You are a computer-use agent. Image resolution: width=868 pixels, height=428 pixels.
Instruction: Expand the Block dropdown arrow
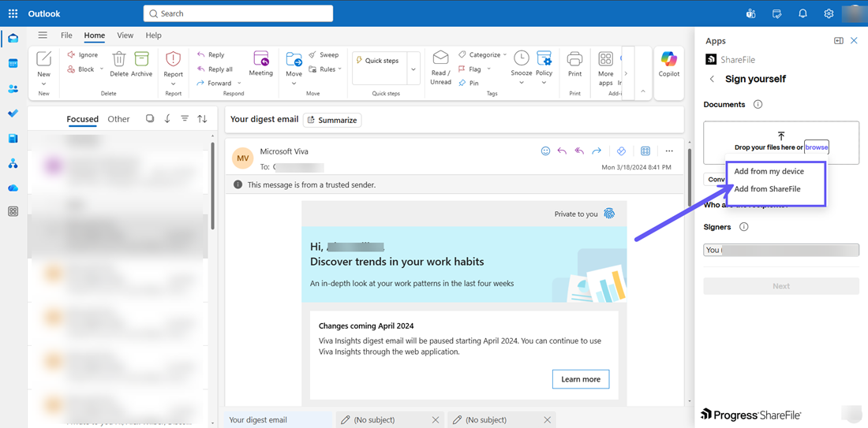click(101, 69)
